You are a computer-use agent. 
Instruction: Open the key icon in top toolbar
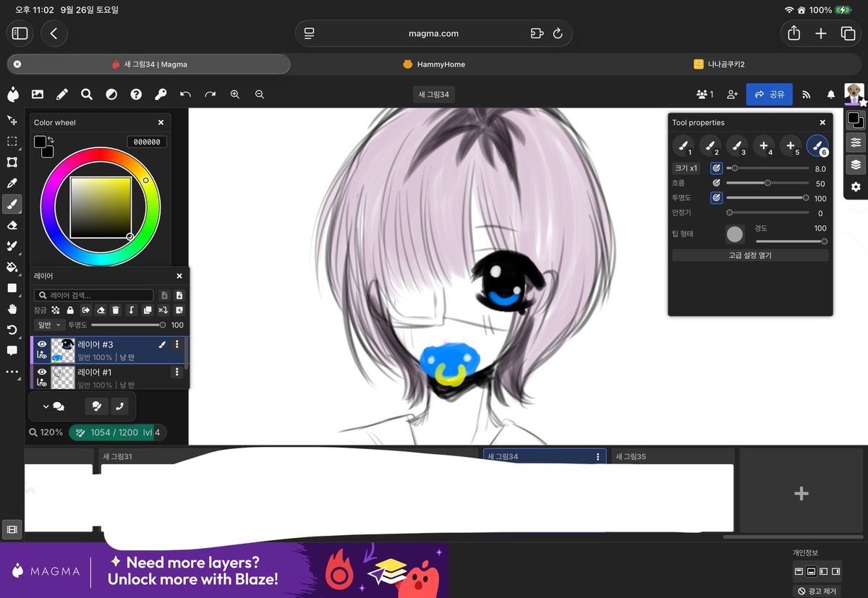(x=161, y=94)
